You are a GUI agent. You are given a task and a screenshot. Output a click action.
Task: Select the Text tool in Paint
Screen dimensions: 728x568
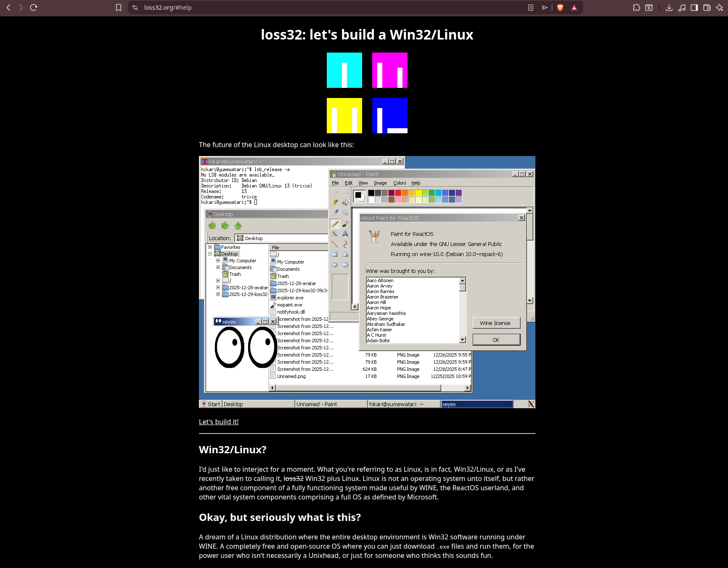coord(345,234)
